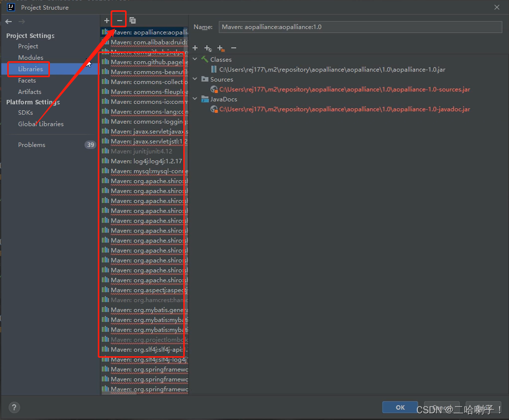
Task: Click library icon beside log4j:log4j:1.2.17
Action: click(105, 161)
